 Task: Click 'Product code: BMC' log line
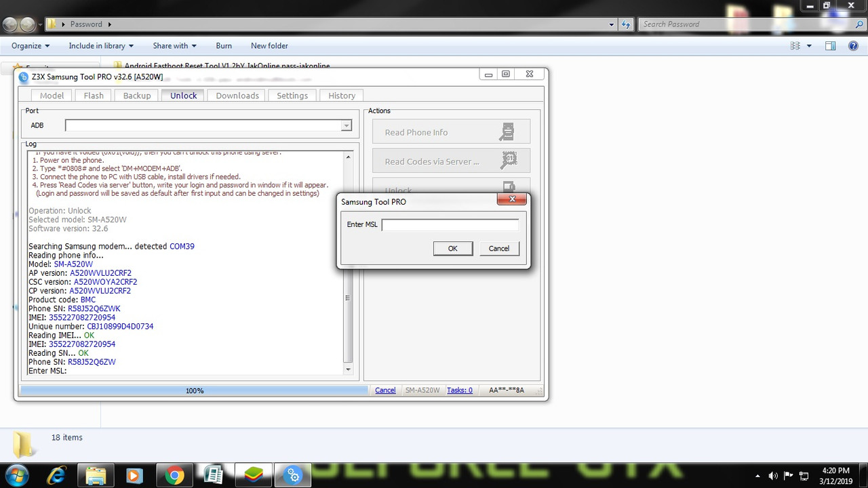62,300
